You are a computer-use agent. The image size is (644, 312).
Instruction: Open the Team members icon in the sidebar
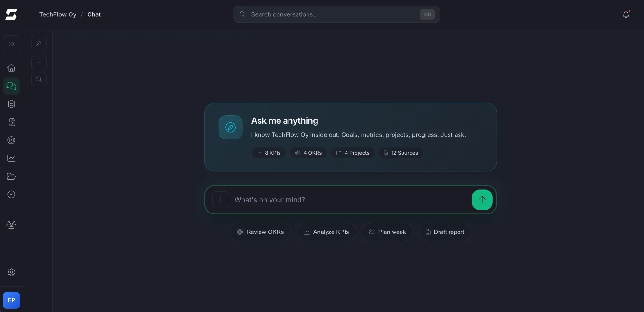(x=11, y=225)
